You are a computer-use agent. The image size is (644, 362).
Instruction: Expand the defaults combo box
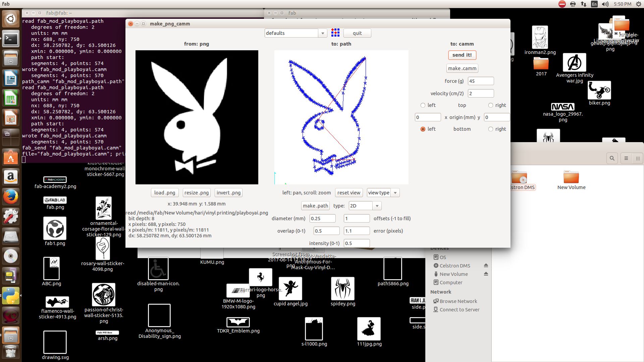point(322,33)
